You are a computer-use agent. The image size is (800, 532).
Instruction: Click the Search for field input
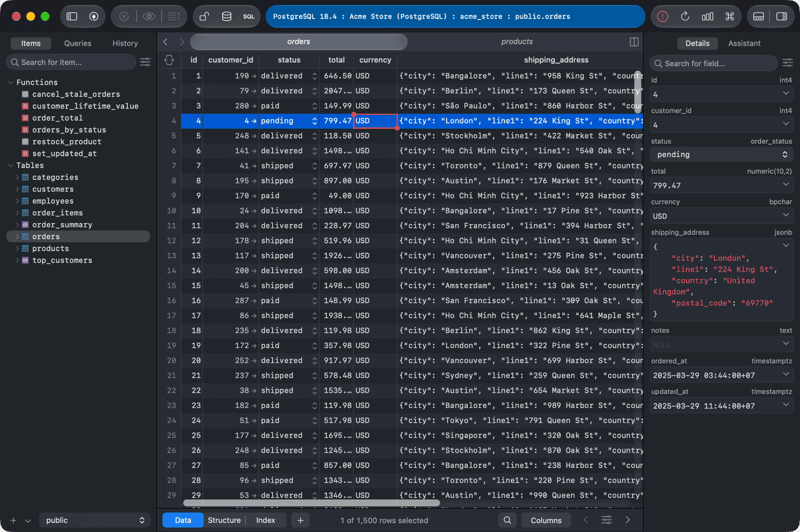[x=713, y=63]
